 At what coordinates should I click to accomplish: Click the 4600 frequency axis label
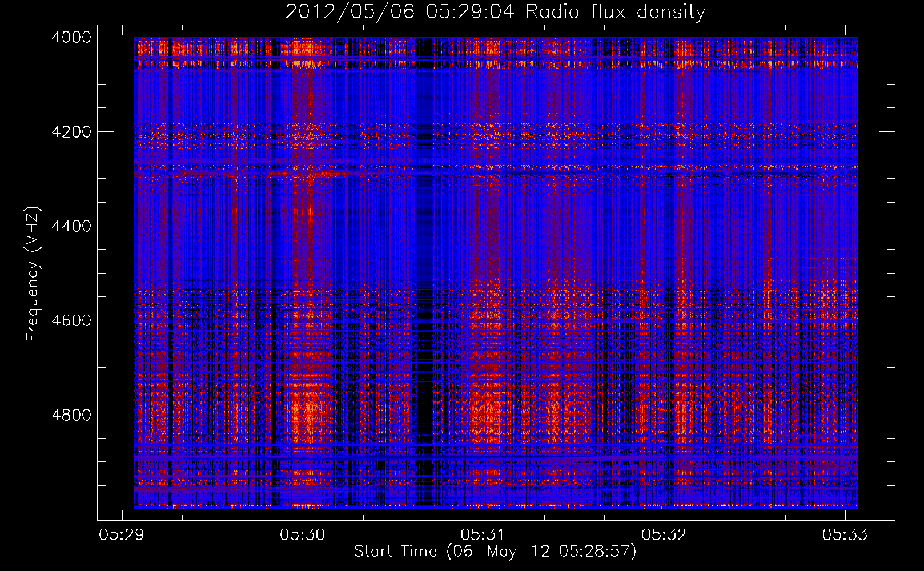[71, 320]
